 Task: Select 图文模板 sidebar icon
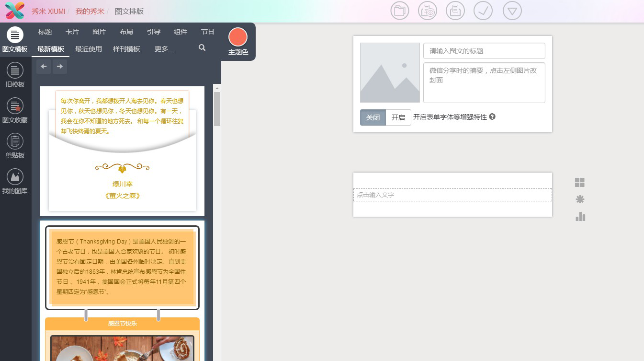pyautogui.click(x=15, y=39)
